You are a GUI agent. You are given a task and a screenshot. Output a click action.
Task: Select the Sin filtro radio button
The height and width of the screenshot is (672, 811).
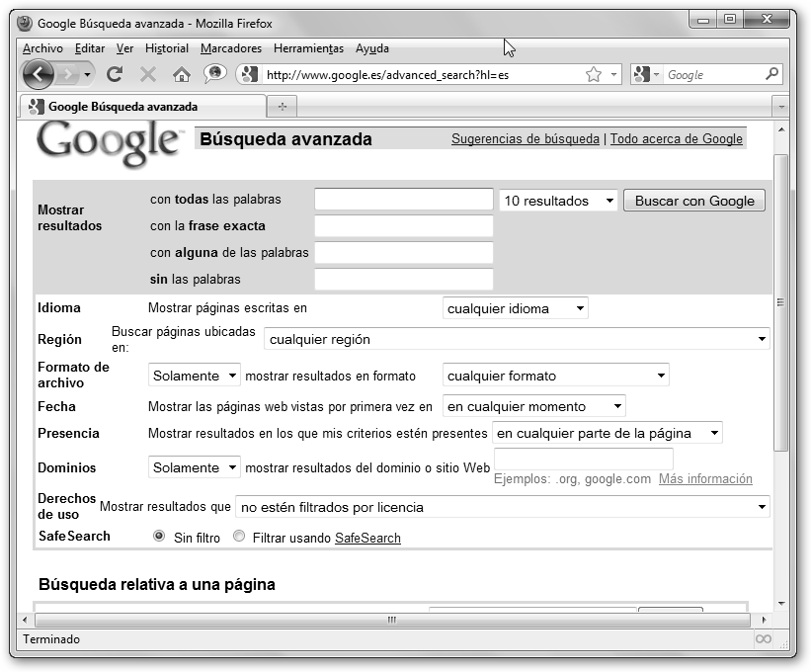pos(159,537)
